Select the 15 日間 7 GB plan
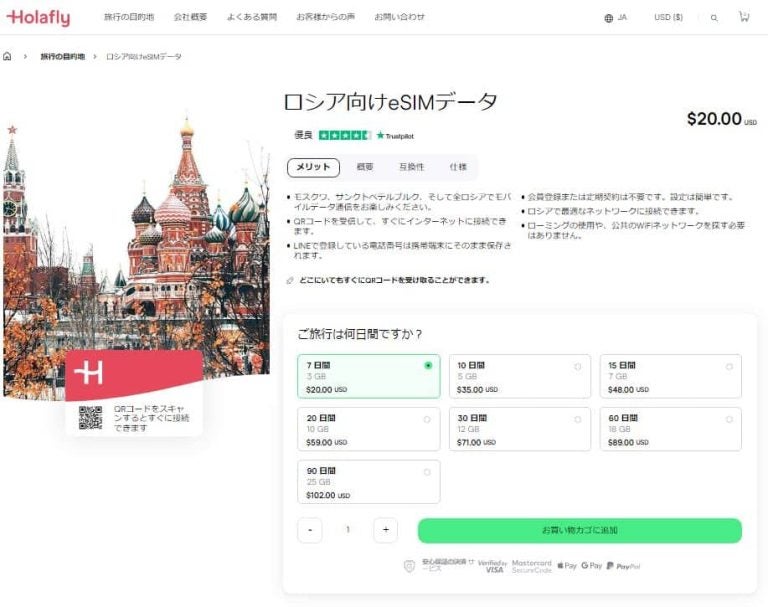The width and height of the screenshot is (768, 607). point(671,376)
